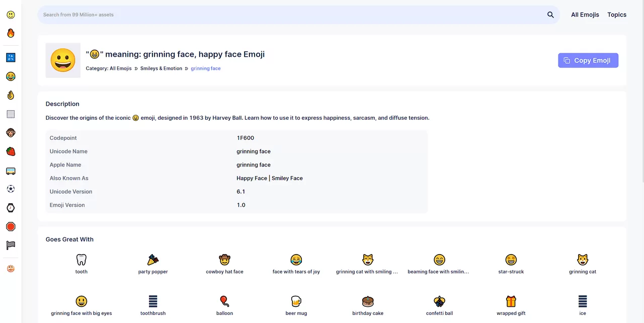Select the bus travel category icon
This screenshot has height=323, width=644.
10,170
